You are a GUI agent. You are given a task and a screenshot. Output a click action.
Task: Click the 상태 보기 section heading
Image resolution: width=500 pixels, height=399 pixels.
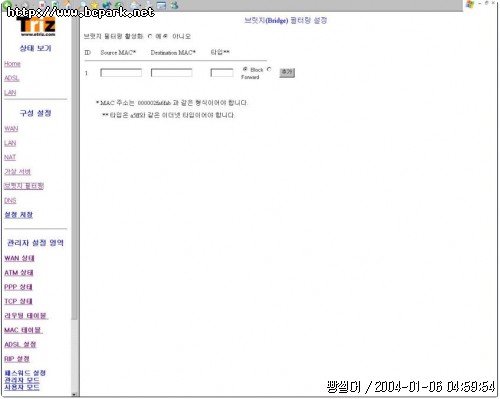tap(35, 48)
